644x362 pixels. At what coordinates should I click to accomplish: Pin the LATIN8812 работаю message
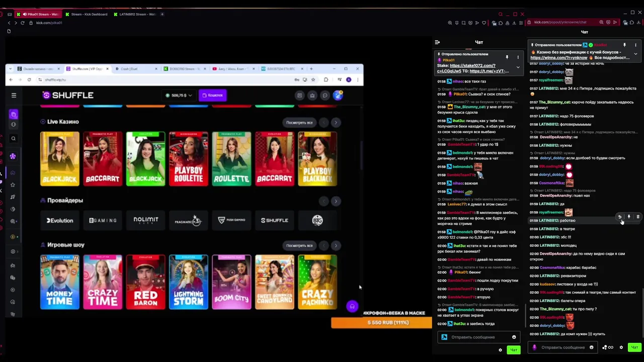pos(629,217)
